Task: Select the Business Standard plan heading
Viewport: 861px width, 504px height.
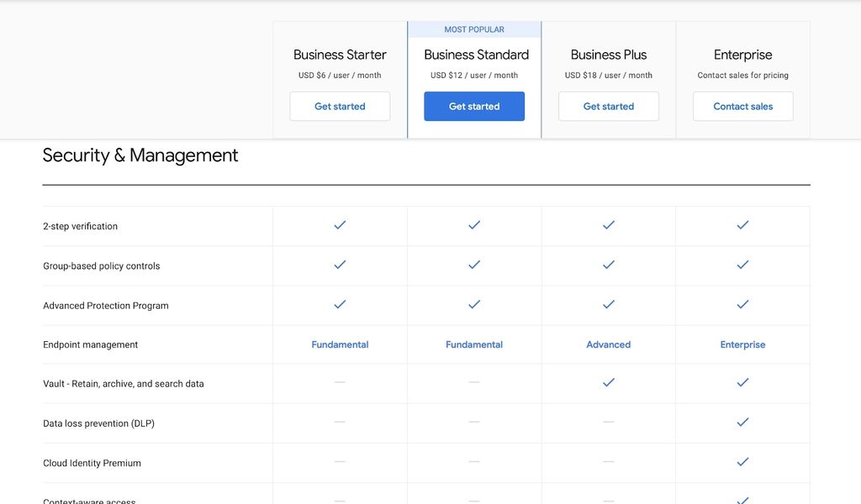Action: (x=476, y=55)
